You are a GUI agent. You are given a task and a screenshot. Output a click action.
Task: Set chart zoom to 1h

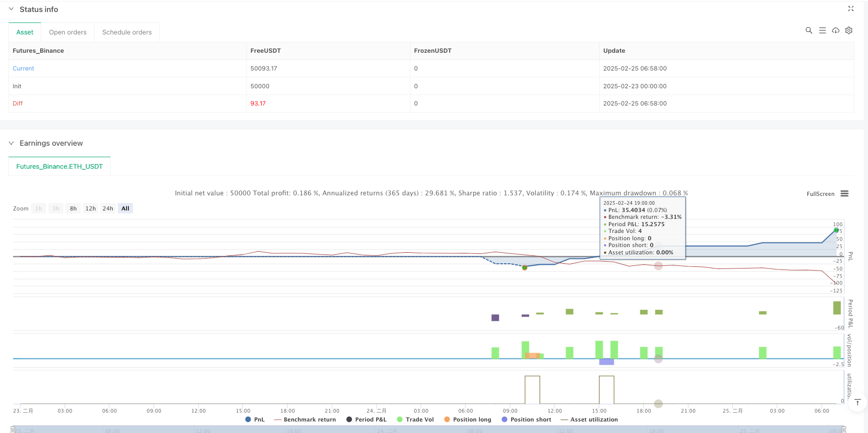pyautogui.click(x=39, y=208)
